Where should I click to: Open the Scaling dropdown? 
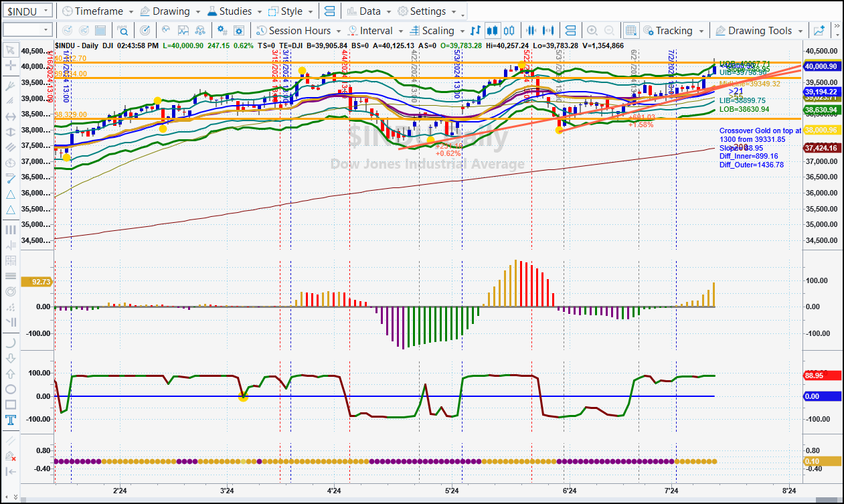click(x=437, y=30)
